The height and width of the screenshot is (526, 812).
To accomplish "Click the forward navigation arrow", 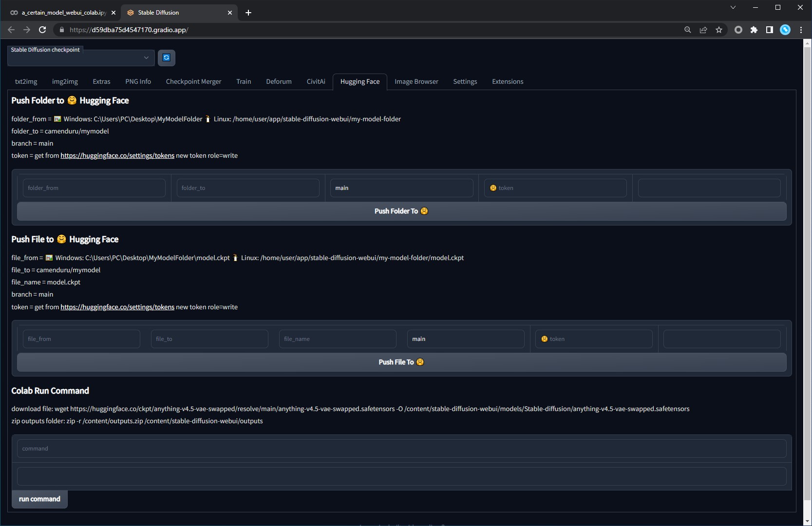I will [27, 30].
